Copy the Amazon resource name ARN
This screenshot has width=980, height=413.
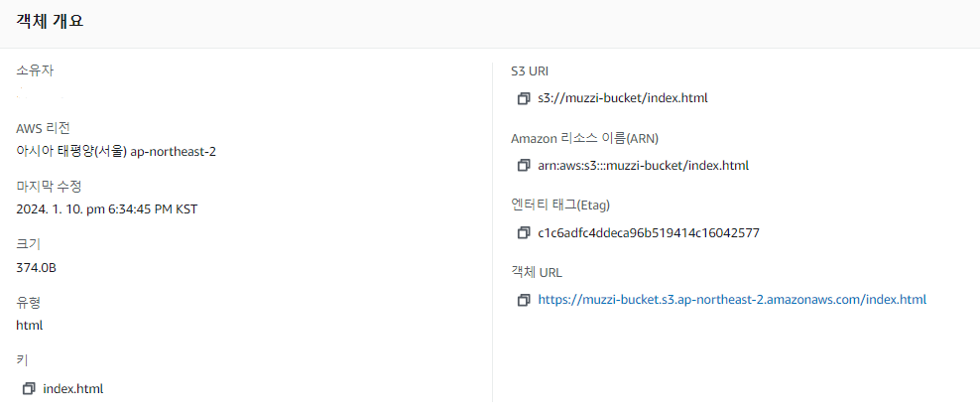(x=524, y=166)
